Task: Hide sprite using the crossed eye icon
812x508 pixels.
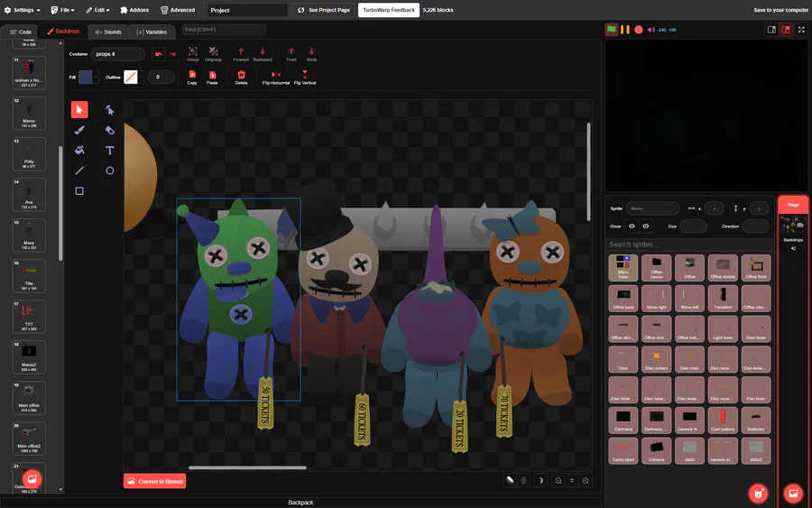Action: pos(646,226)
